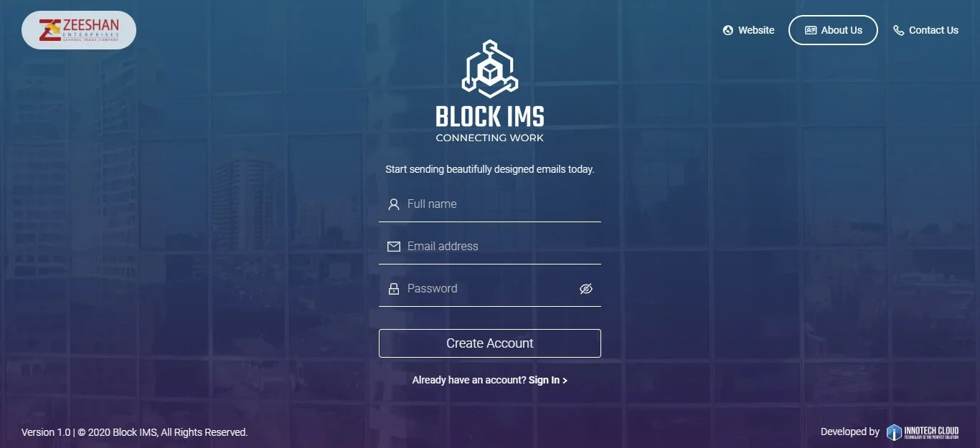Open the About Us page
The image size is (980, 448).
(x=833, y=30)
